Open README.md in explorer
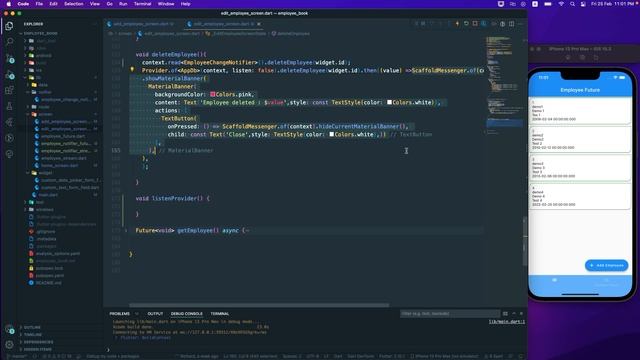 point(48,283)
